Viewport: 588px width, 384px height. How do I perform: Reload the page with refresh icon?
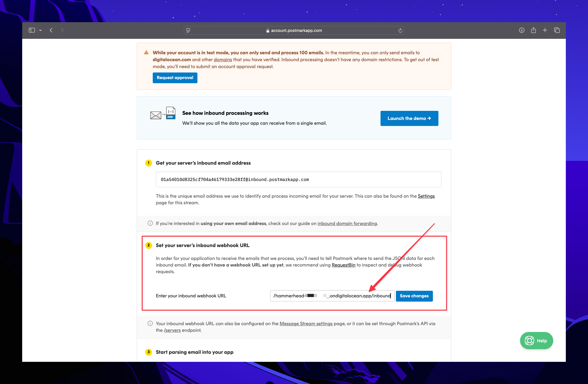[x=400, y=30]
